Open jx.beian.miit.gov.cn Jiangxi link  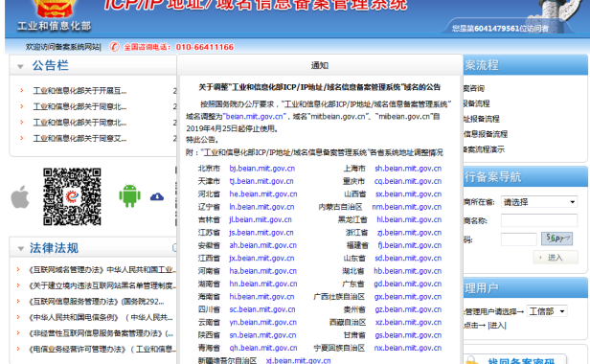tap(261, 259)
